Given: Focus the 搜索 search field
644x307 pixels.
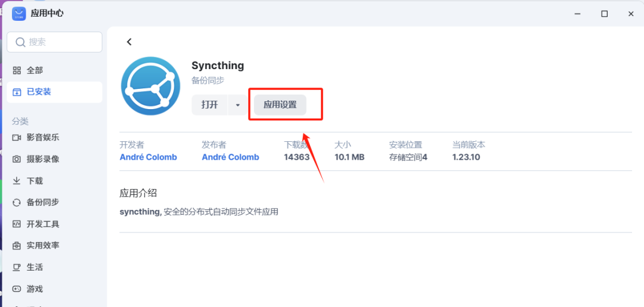Looking at the screenshot, I should (54, 42).
